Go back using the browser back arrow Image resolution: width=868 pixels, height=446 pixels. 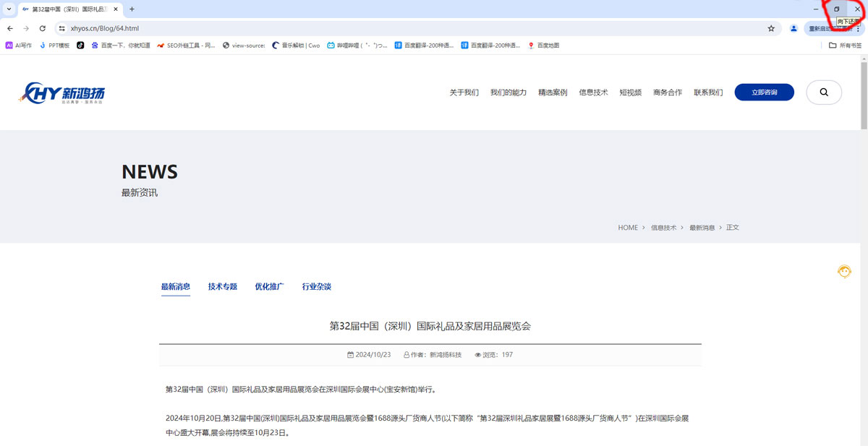(x=10, y=28)
